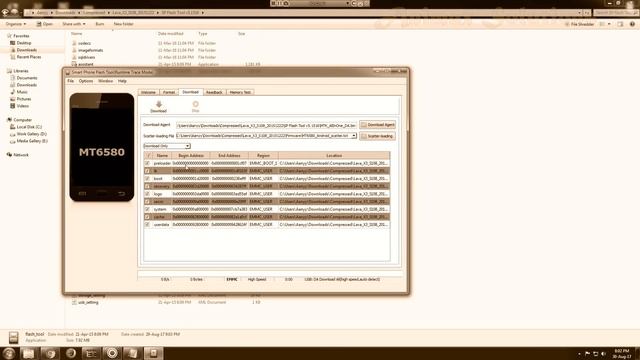Uncheck the userdata partition checkbox
This screenshot has width=640, height=360.
(147, 224)
